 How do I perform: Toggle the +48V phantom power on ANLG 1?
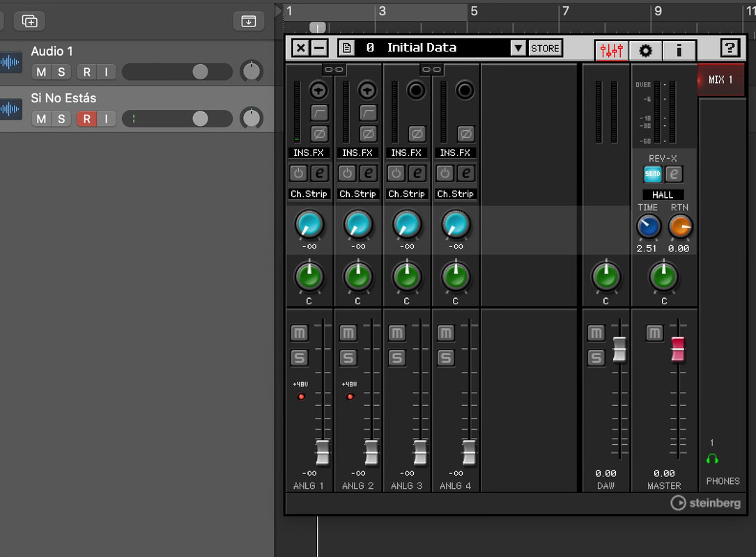coord(301,397)
